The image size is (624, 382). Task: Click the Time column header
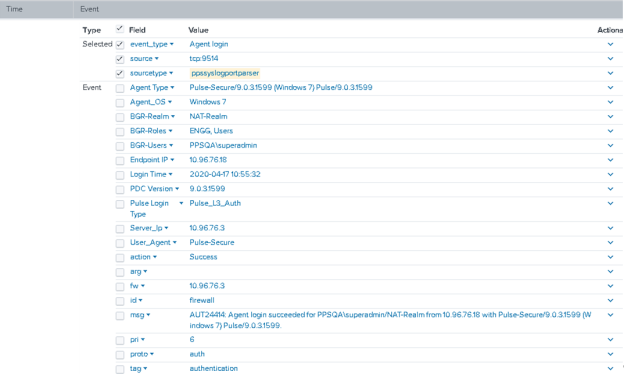point(14,9)
